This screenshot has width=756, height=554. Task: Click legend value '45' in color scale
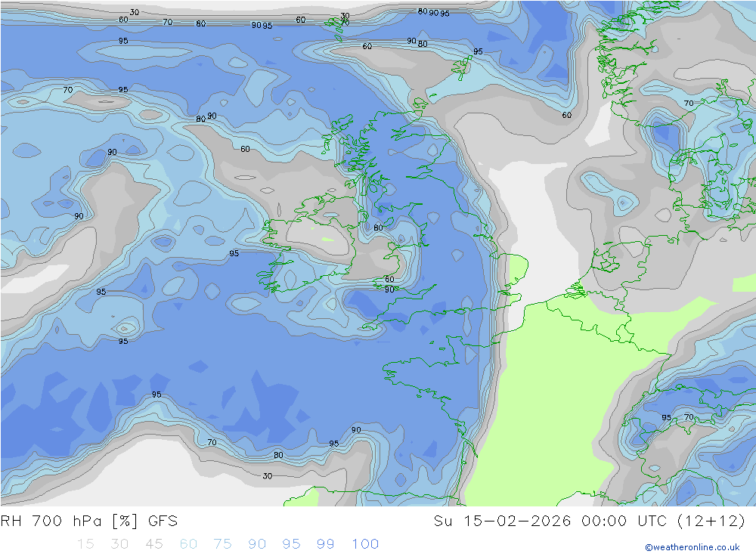[x=153, y=544]
